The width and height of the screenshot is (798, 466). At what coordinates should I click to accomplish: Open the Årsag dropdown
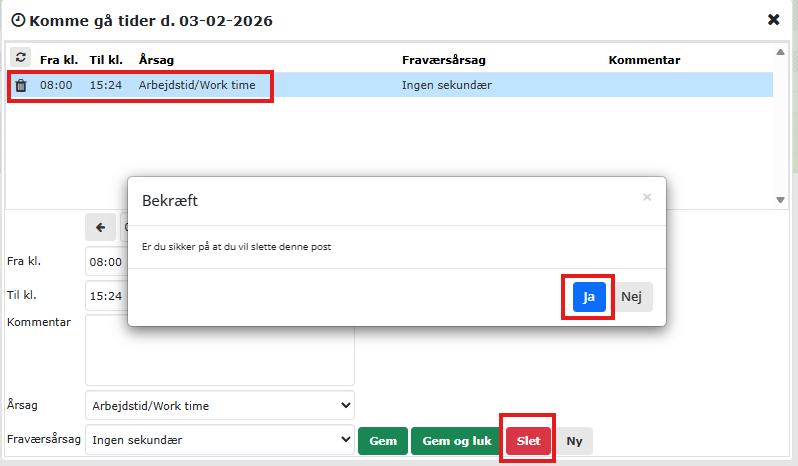(220, 405)
